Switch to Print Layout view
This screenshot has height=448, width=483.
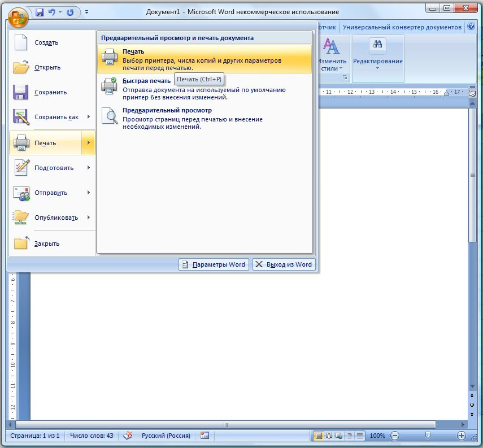point(319,436)
